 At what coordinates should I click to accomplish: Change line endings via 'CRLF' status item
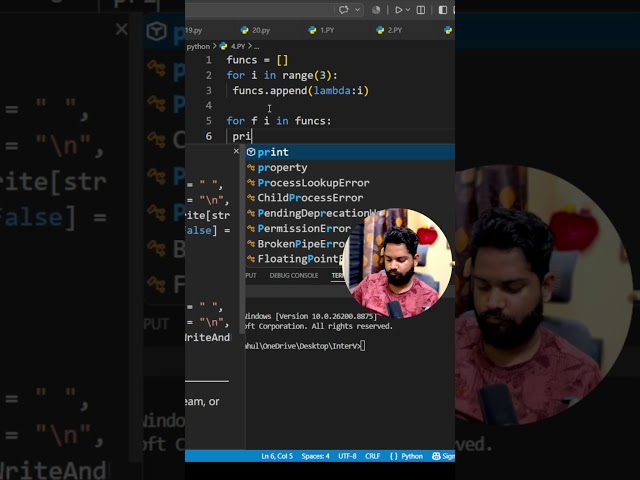[373, 456]
